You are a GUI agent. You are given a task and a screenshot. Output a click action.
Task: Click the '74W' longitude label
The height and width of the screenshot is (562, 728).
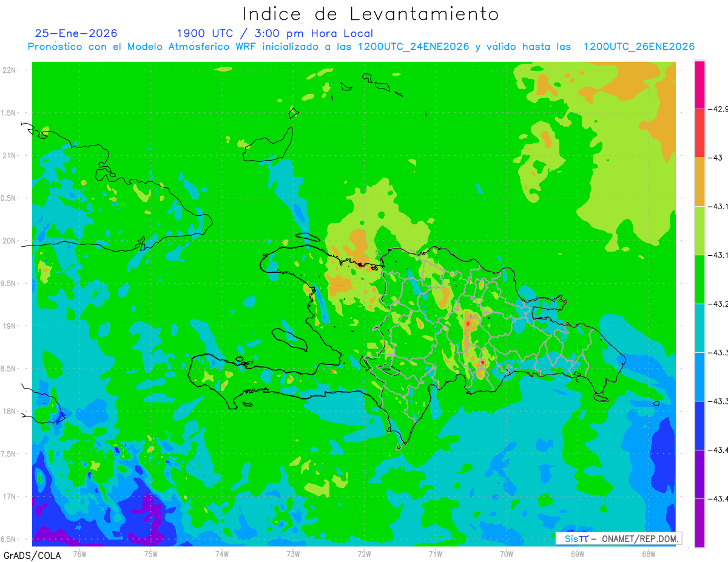[x=222, y=554]
